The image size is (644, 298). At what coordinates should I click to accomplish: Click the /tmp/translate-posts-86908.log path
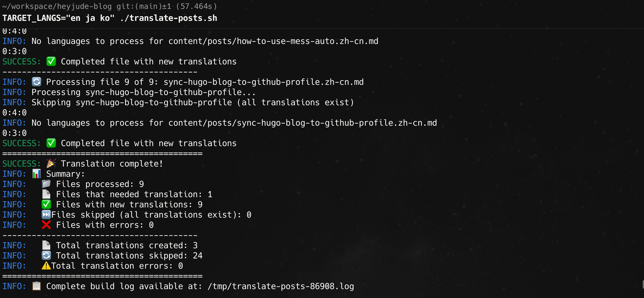[x=281, y=286]
